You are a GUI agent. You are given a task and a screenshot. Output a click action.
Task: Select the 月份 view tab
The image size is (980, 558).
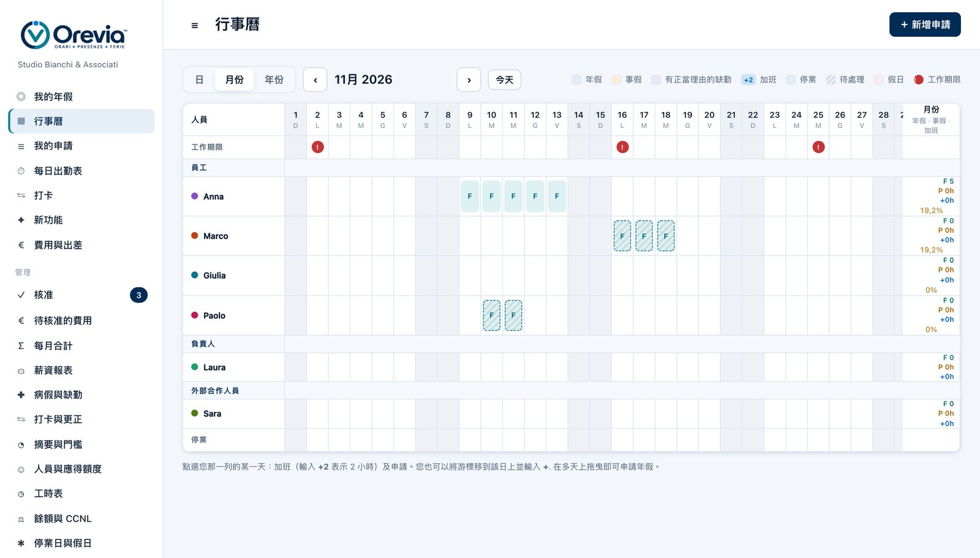tap(234, 80)
